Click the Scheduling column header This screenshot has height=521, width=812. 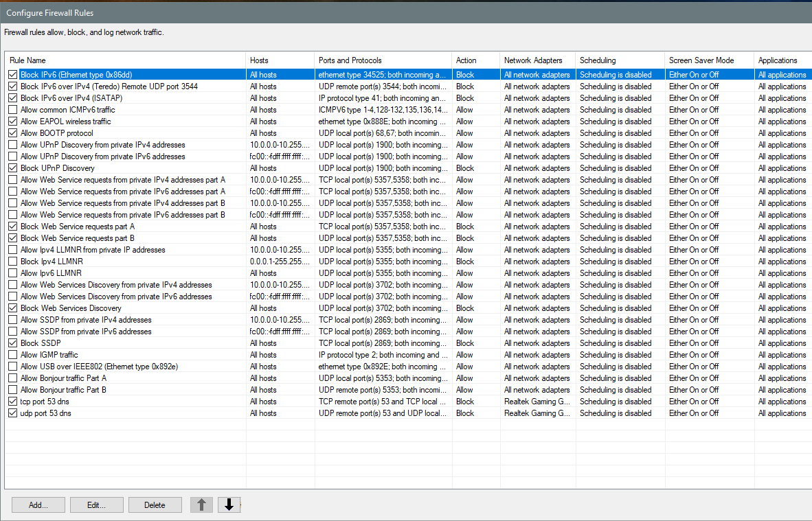pos(620,60)
